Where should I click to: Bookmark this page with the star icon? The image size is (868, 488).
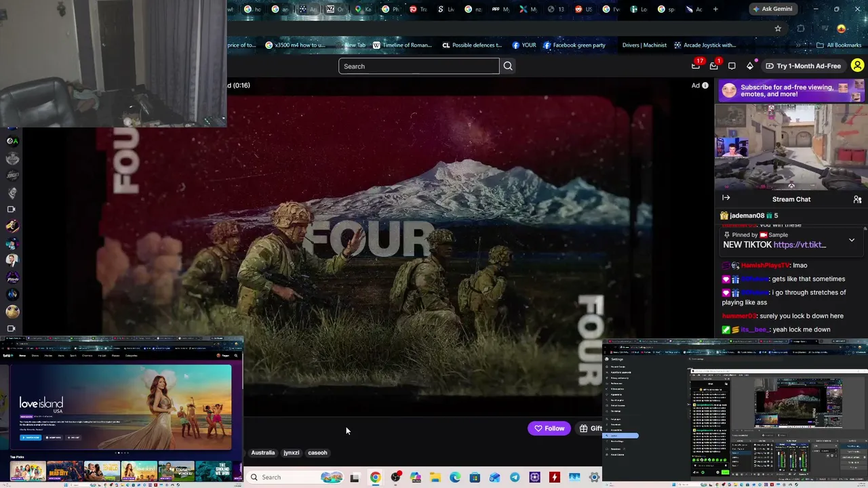[778, 28]
